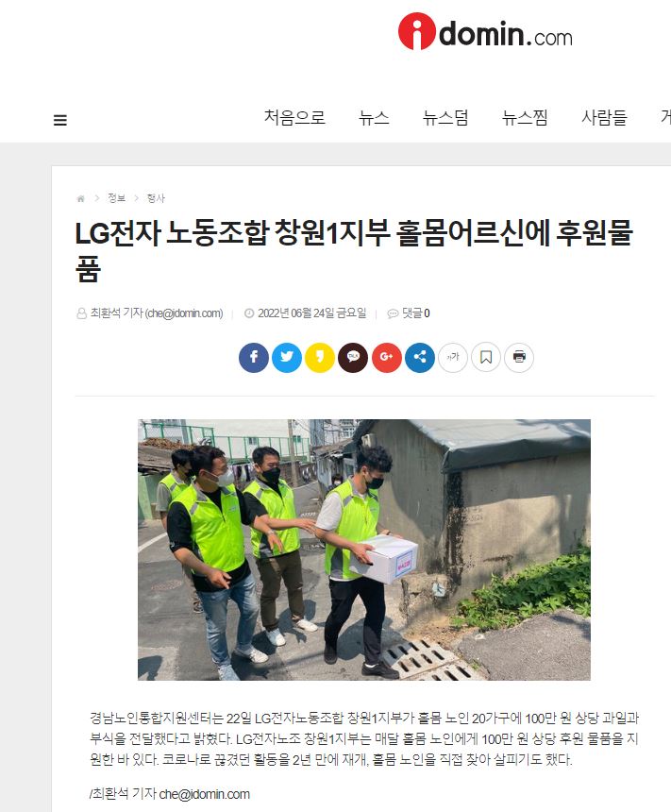Share article on Facebook
This screenshot has height=812, width=671.
tap(254, 357)
